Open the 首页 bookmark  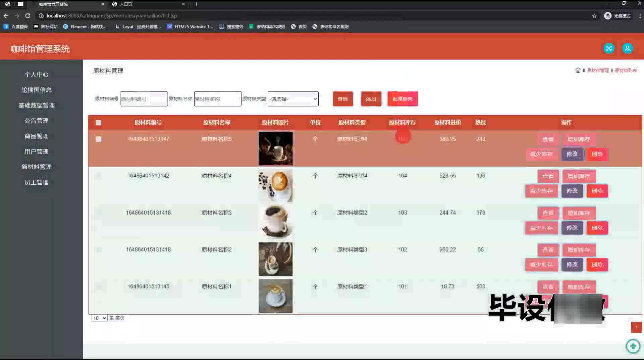(299, 27)
